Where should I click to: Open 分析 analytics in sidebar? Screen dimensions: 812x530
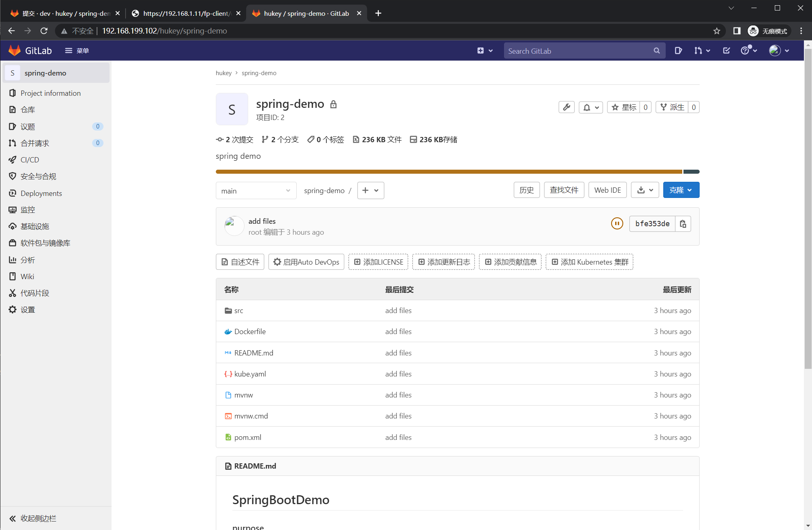point(28,260)
